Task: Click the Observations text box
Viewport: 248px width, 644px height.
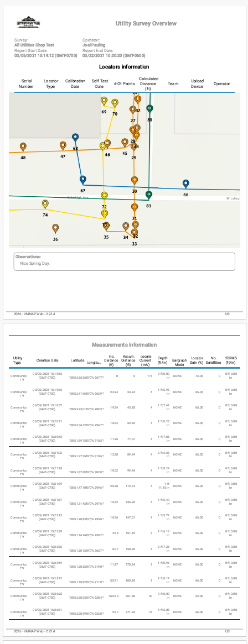Action: click(124, 261)
